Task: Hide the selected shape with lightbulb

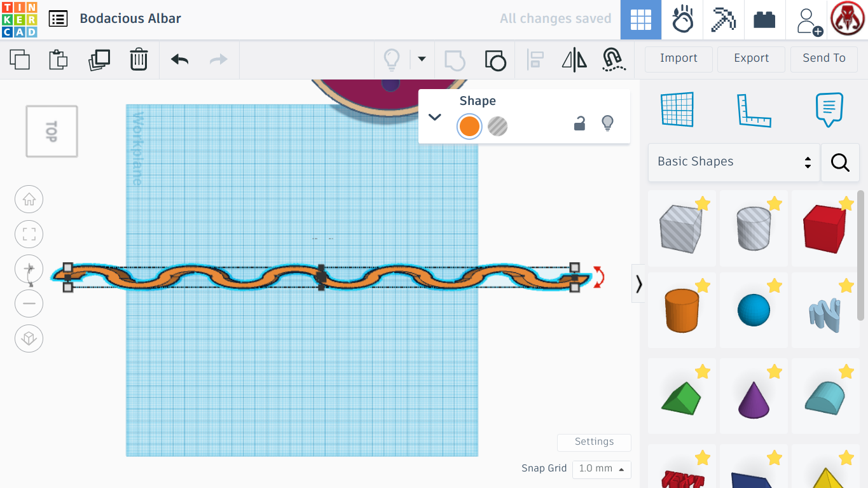Action: click(607, 123)
